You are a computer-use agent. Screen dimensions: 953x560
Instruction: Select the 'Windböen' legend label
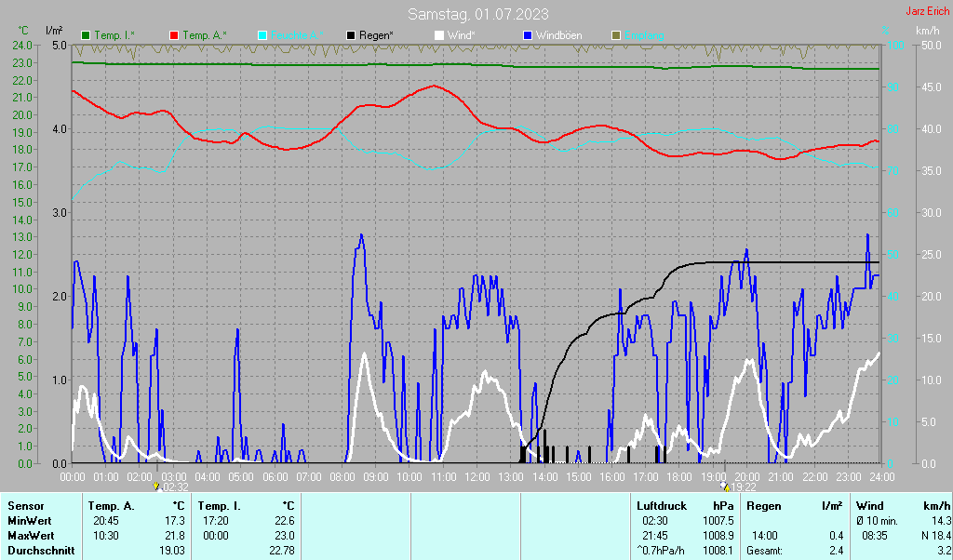pos(558,36)
